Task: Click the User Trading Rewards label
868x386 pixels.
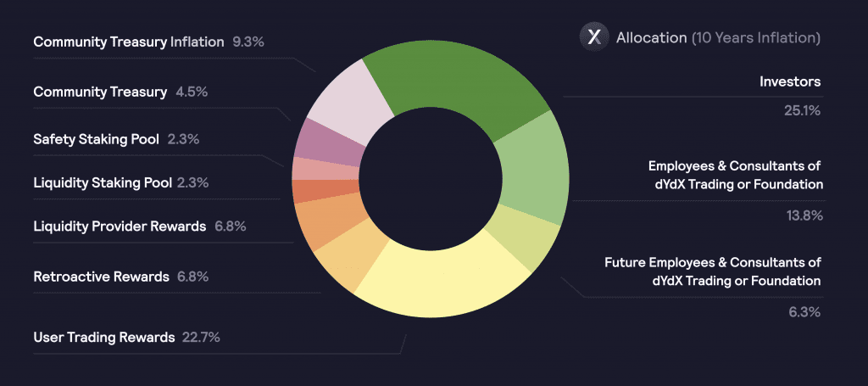Action: (104, 337)
